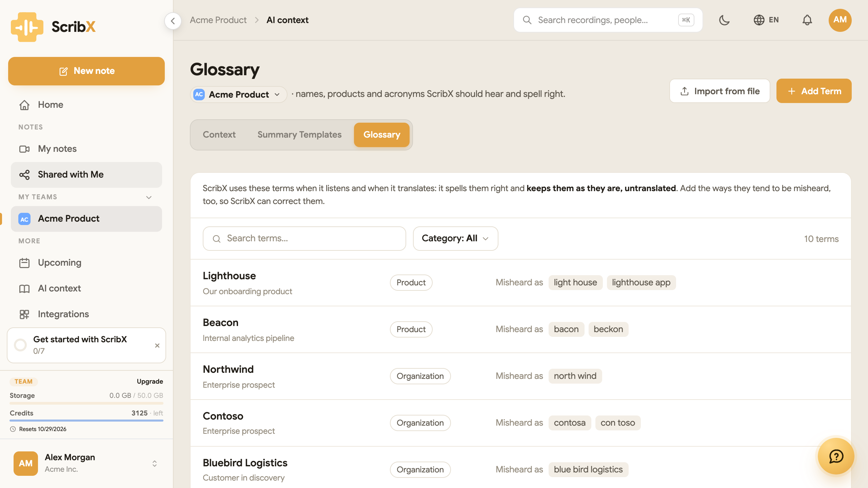Open the AM profile avatar in top bar

click(840, 20)
